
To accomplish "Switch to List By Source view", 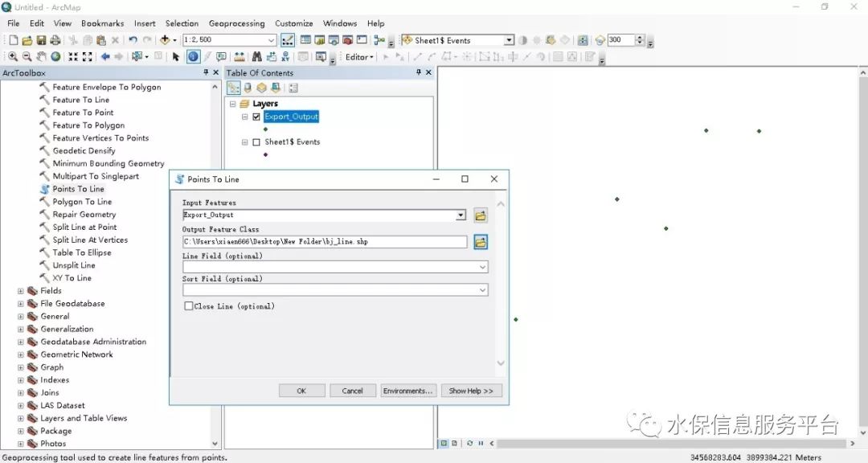I will 248,88.
